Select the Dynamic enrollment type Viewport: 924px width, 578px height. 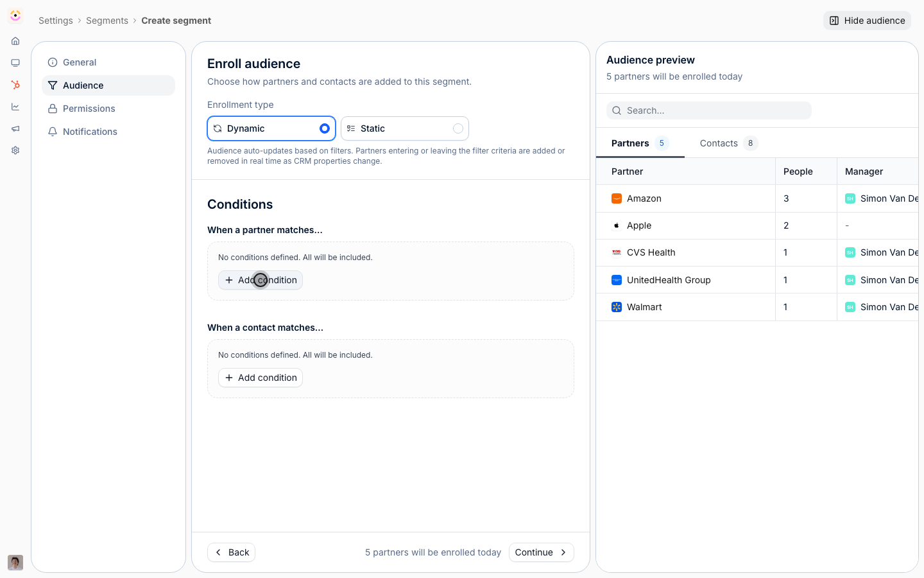[x=271, y=128]
